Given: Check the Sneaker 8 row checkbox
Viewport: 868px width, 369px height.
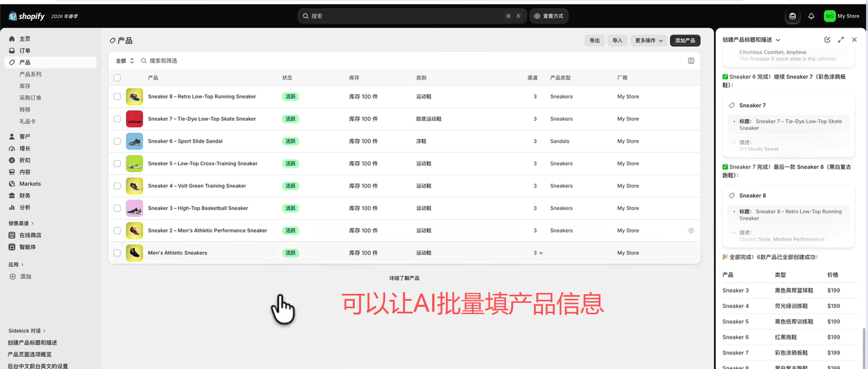Looking at the screenshot, I should click(117, 96).
